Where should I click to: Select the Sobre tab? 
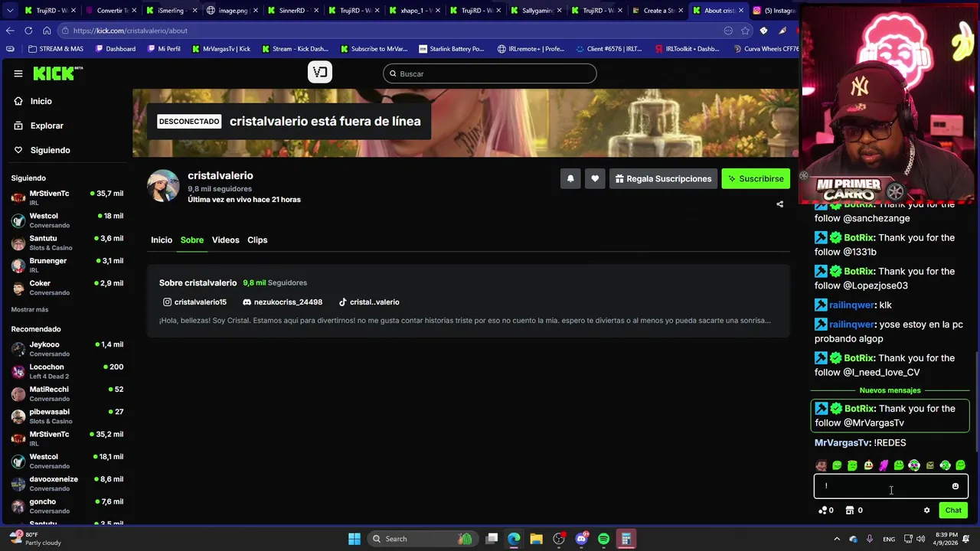pyautogui.click(x=192, y=240)
